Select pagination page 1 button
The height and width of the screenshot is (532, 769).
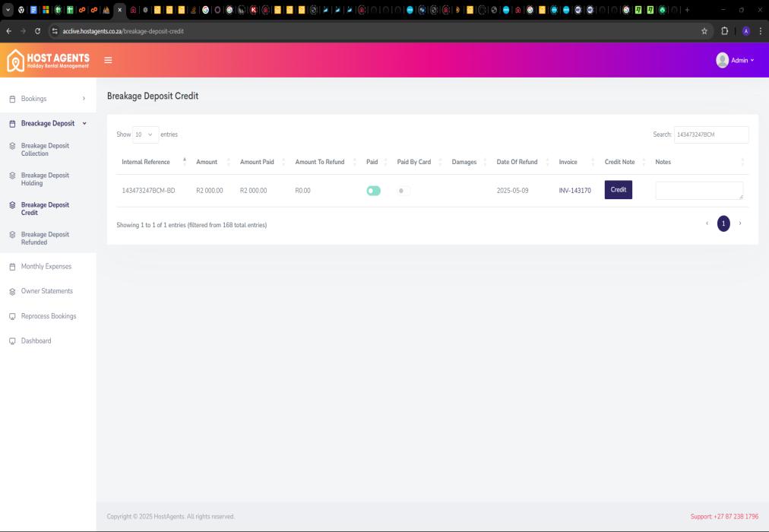pos(723,223)
